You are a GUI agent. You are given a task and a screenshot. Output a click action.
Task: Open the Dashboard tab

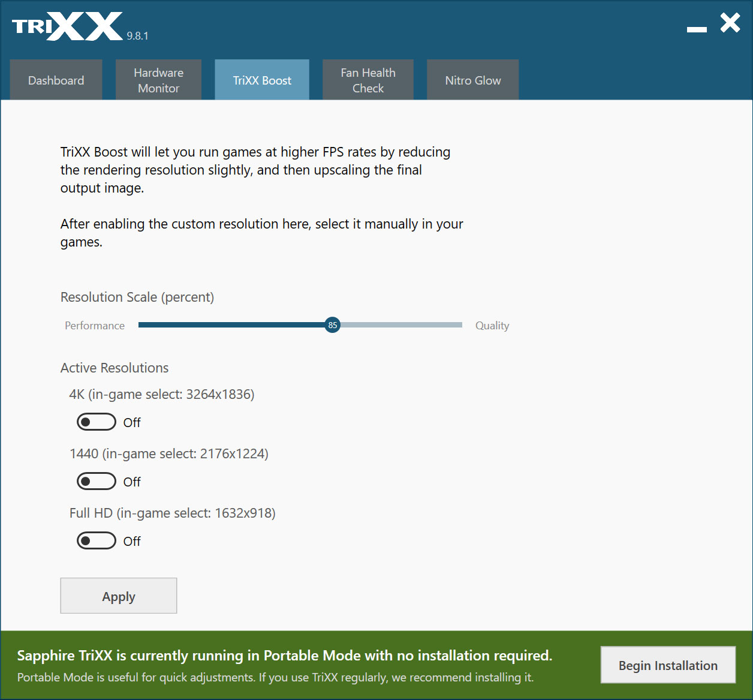(56, 80)
